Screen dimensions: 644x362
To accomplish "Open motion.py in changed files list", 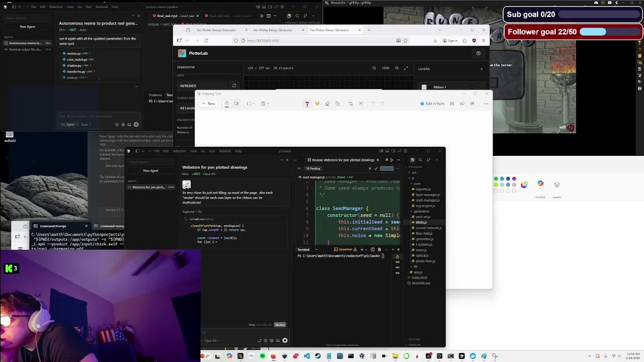I will pos(74,53).
